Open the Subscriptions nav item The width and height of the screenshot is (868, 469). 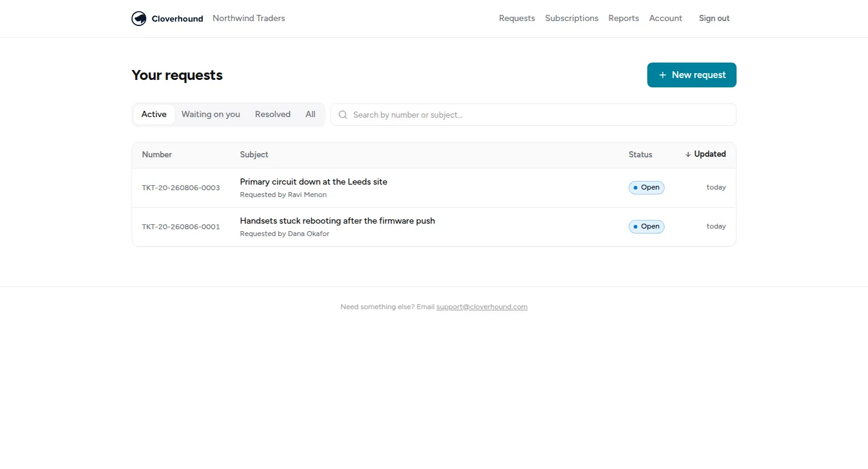click(x=572, y=19)
